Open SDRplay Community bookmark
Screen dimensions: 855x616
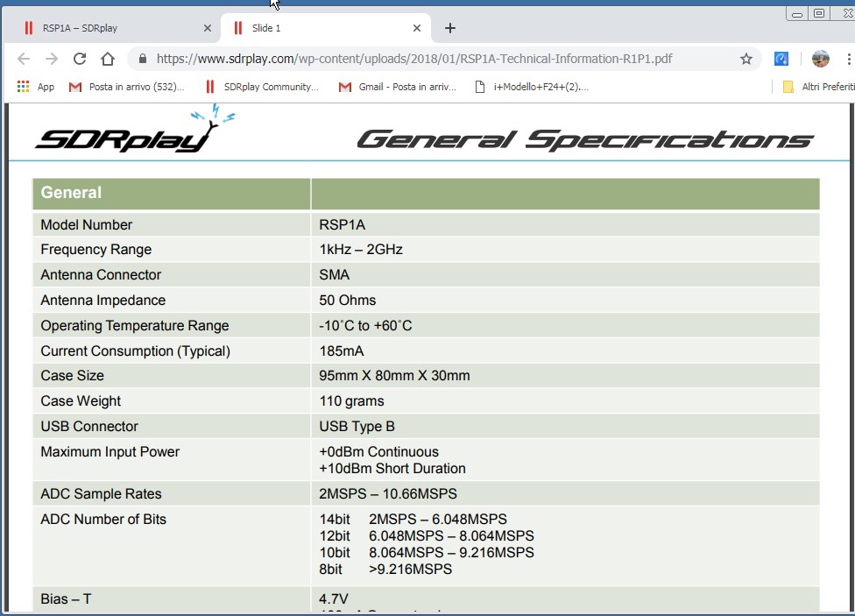(x=262, y=87)
